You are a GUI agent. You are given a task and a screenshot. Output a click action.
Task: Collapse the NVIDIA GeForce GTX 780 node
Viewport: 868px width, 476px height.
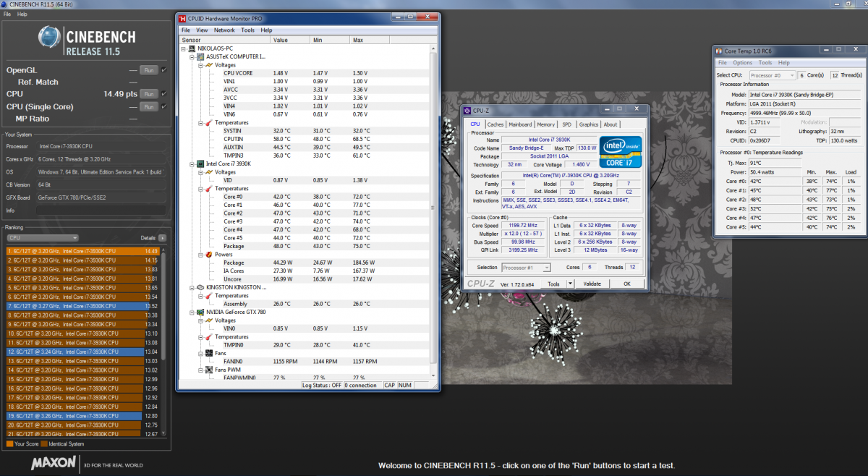(x=192, y=312)
